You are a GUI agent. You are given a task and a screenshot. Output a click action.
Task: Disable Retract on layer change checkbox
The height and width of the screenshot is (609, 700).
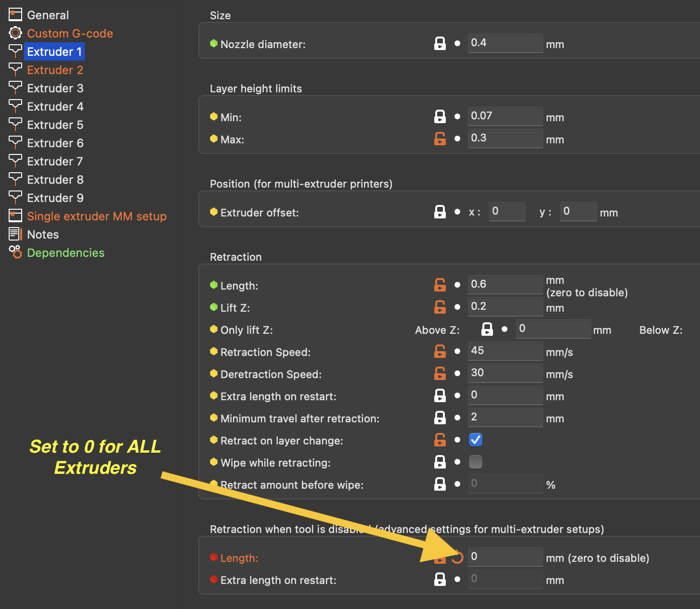click(476, 440)
